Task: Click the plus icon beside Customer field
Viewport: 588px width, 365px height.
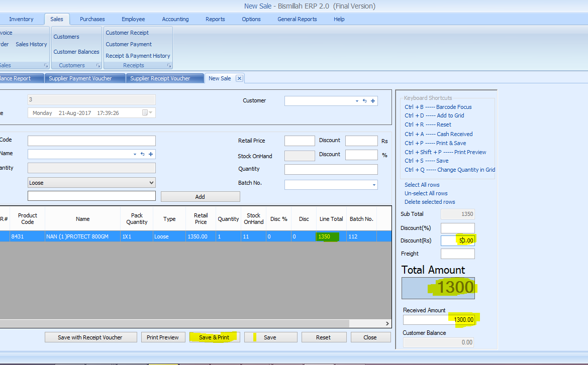Action: point(373,101)
